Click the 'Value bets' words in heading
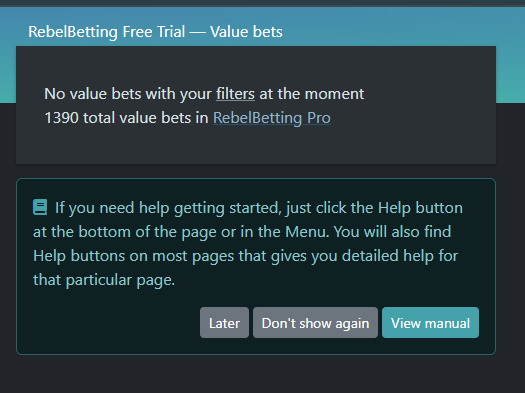This screenshot has height=393, width=525. click(x=246, y=32)
